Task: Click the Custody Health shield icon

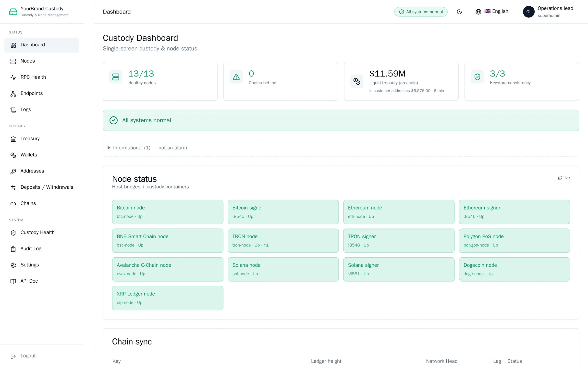Action: point(13,233)
